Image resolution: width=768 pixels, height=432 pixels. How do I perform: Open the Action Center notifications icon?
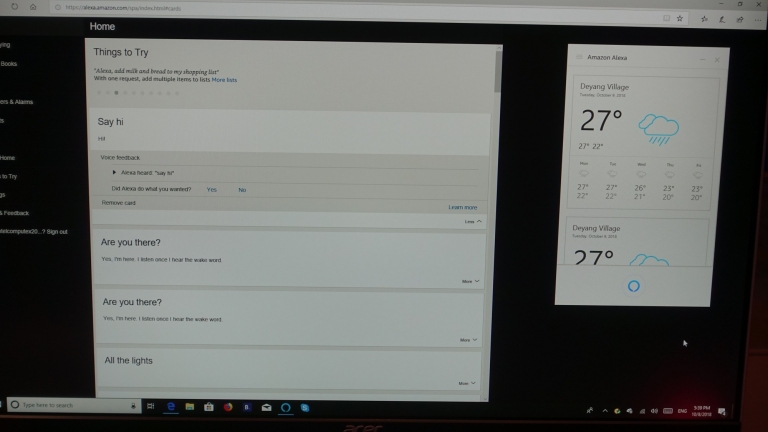point(721,412)
